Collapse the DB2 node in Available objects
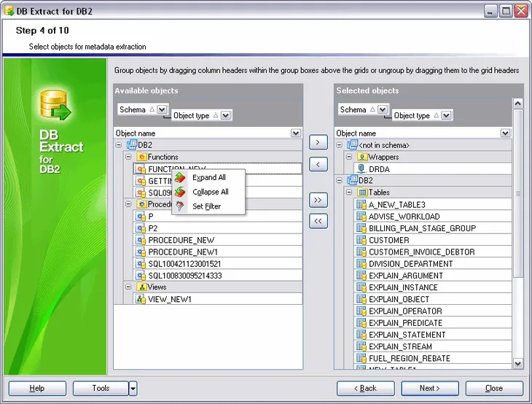Image resolution: width=532 pixels, height=404 pixels. (118, 145)
